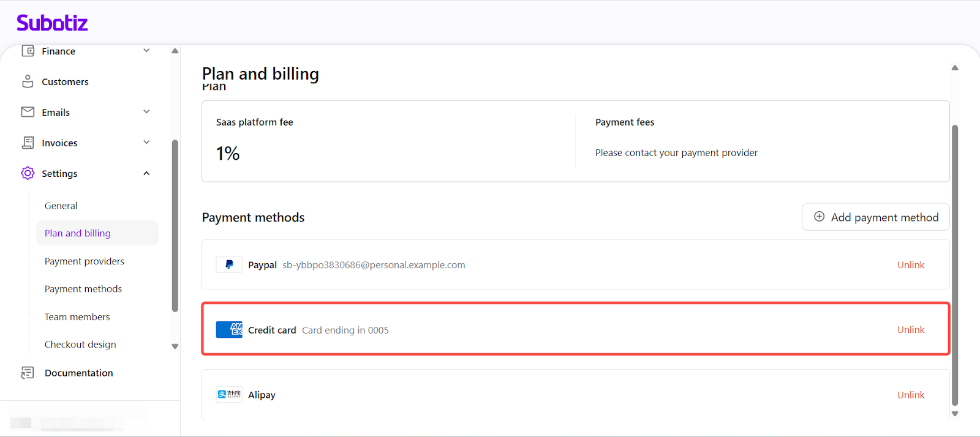Click Add payment method button
Screen dimensions: 980x437
point(875,217)
